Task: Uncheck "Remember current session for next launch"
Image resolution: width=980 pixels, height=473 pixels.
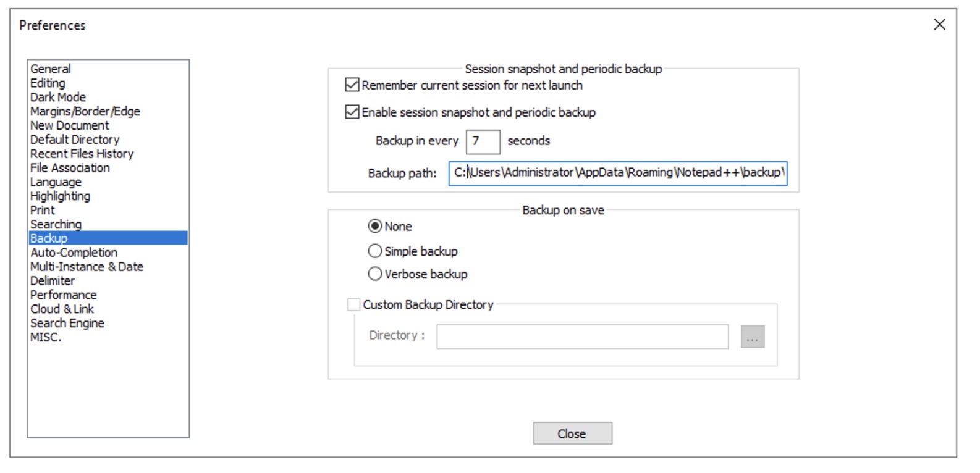Action: tap(352, 85)
